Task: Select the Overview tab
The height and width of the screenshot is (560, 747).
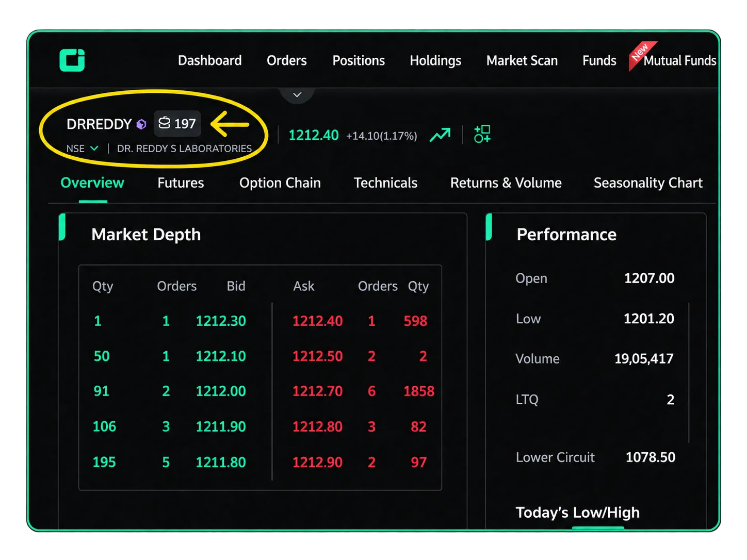Action: 92,183
